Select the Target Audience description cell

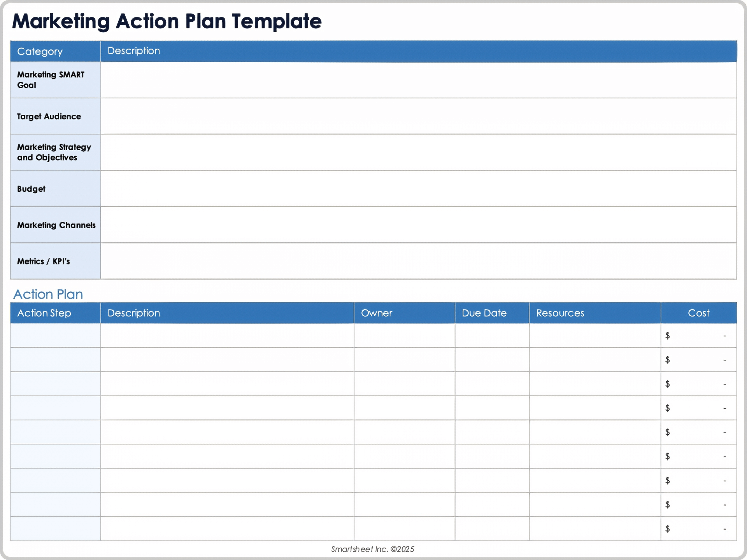point(418,116)
